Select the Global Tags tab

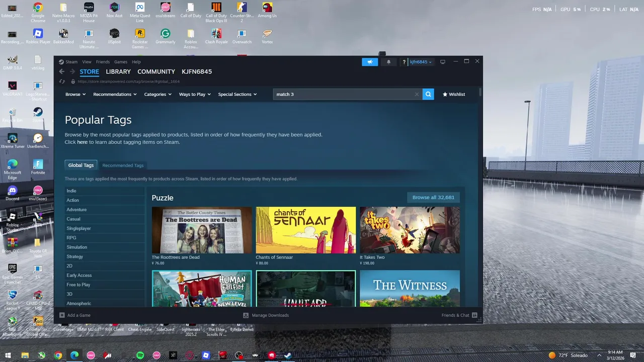(x=81, y=165)
